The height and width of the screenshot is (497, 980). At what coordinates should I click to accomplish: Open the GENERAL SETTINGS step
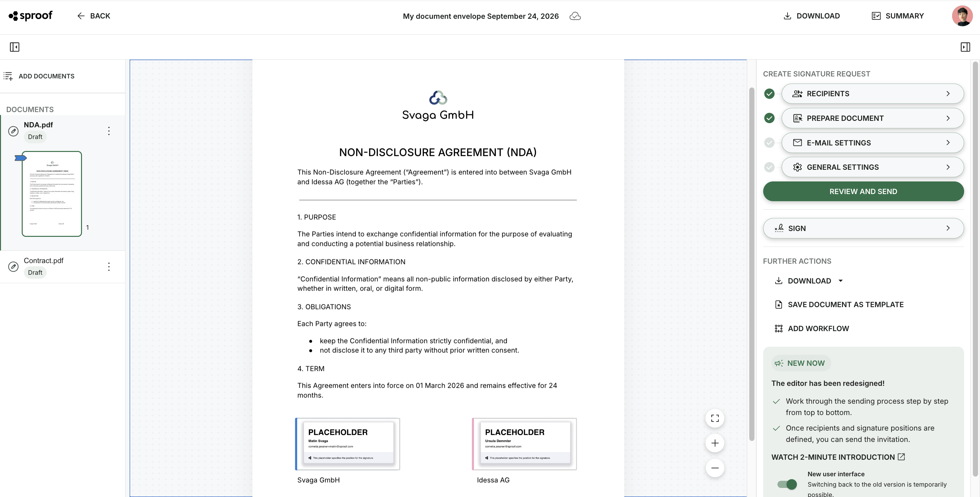tap(872, 167)
